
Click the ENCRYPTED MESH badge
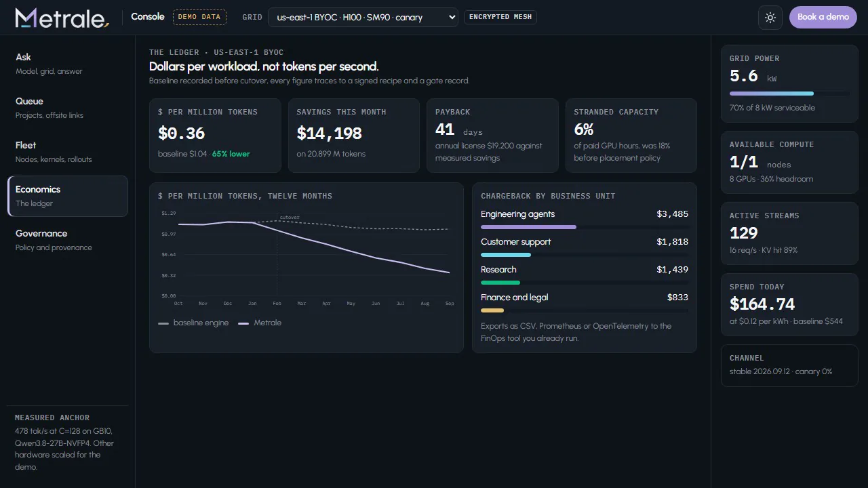[x=500, y=17]
